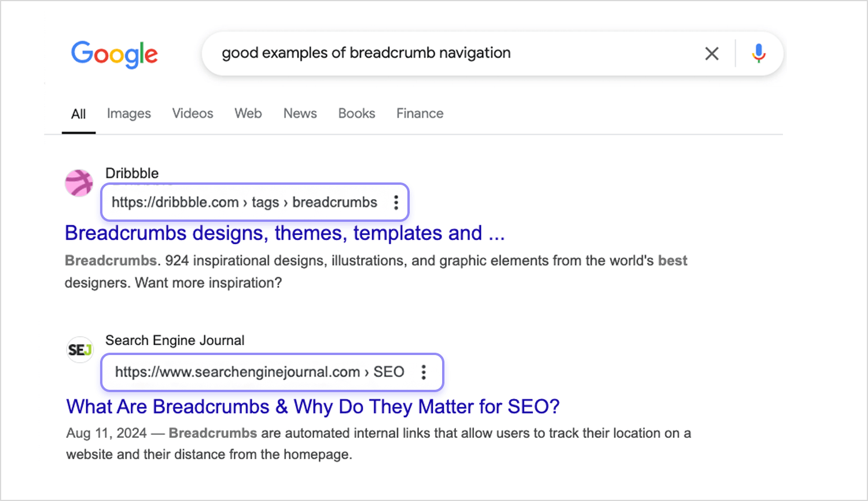Click the Search Engine Journal site name

pos(175,341)
